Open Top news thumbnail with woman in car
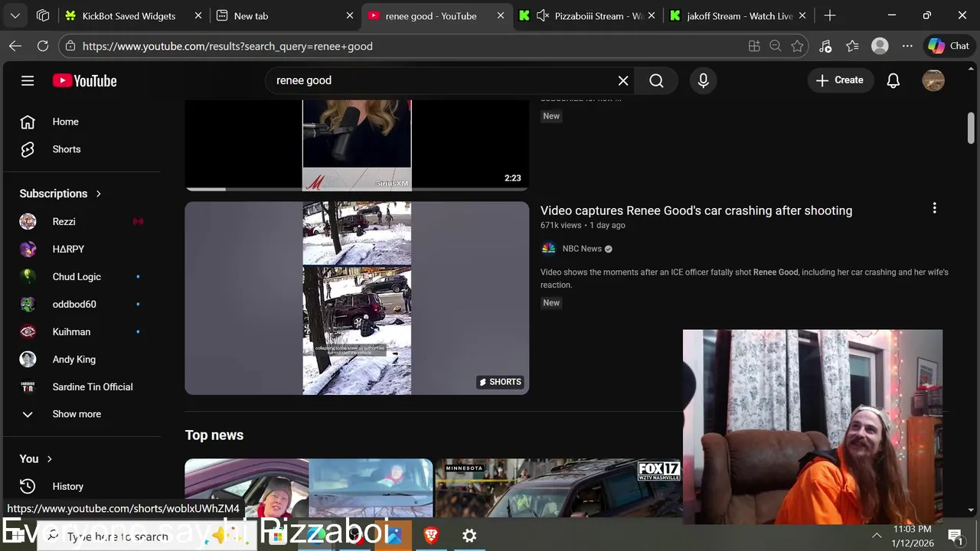 [x=309, y=489]
